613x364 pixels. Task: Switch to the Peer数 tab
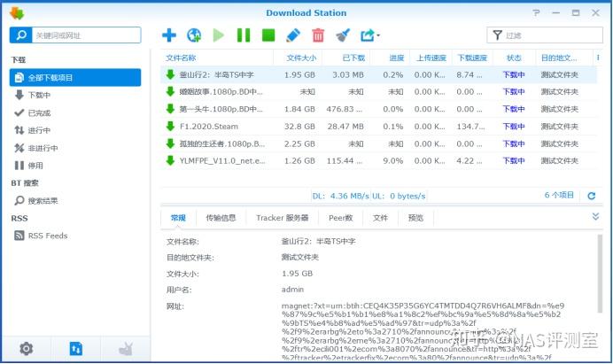pyautogui.click(x=340, y=218)
